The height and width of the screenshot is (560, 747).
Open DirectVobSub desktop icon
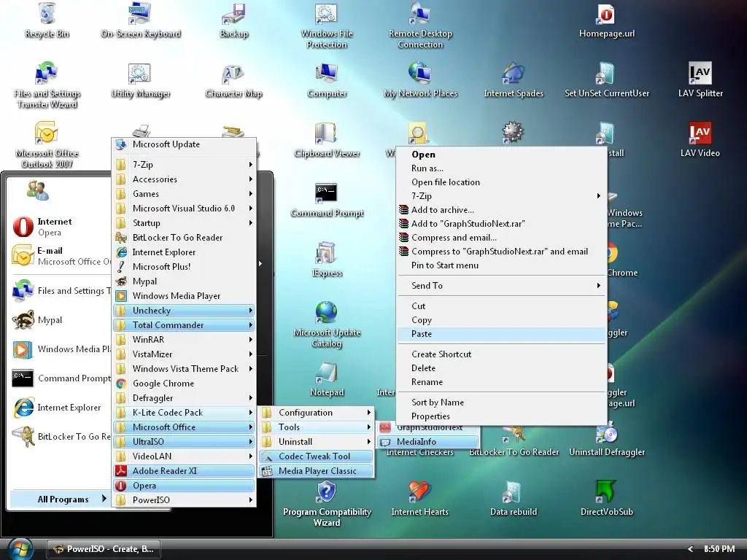606,499
